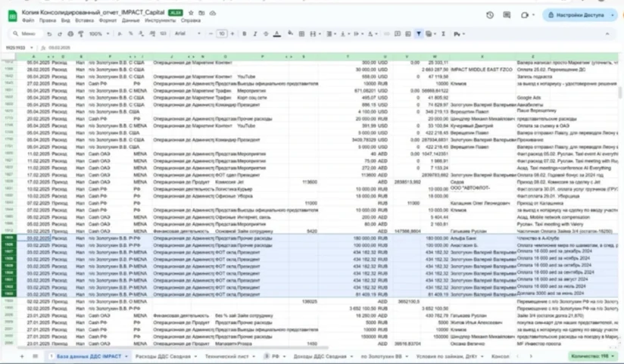Click the move-to-folder icon beside the title

point(201,13)
